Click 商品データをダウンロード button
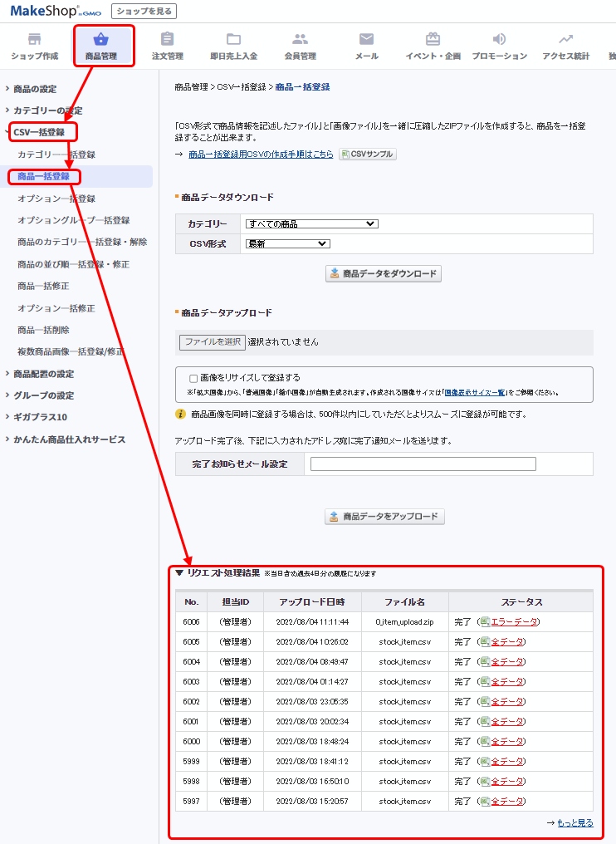 point(384,273)
